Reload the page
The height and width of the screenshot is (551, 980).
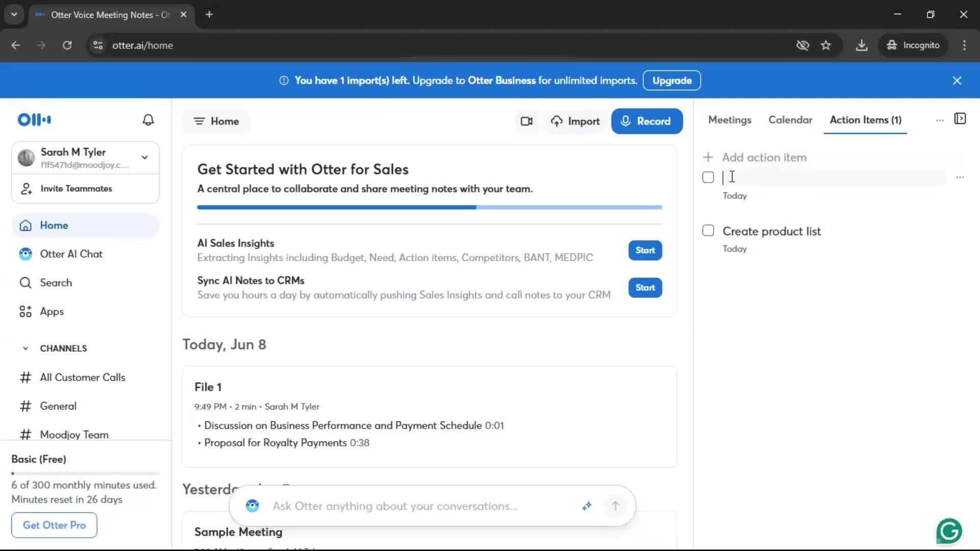pyautogui.click(x=67, y=45)
